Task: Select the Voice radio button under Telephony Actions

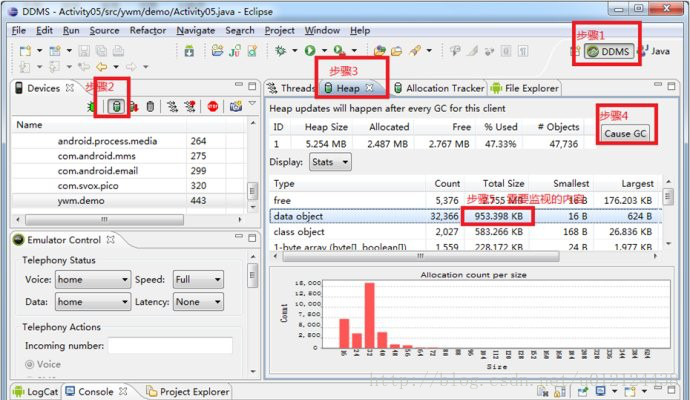Action: [29, 364]
